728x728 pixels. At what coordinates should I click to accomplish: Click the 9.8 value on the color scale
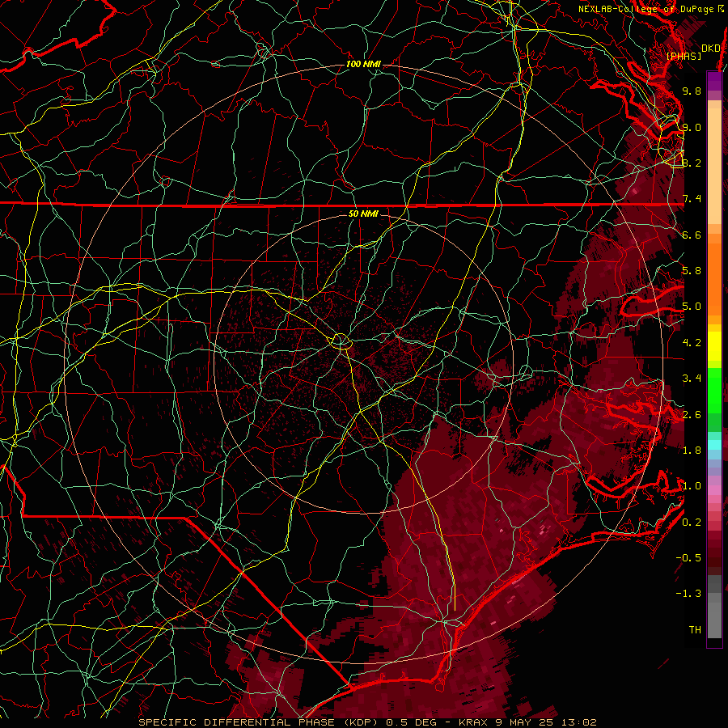[x=692, y=91]
